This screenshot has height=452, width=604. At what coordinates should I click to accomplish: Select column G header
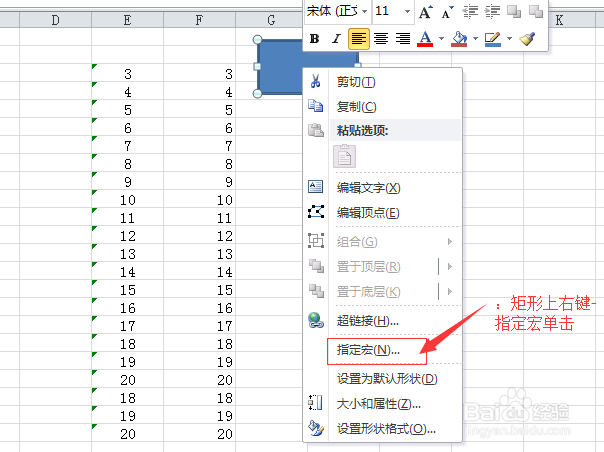269,20
